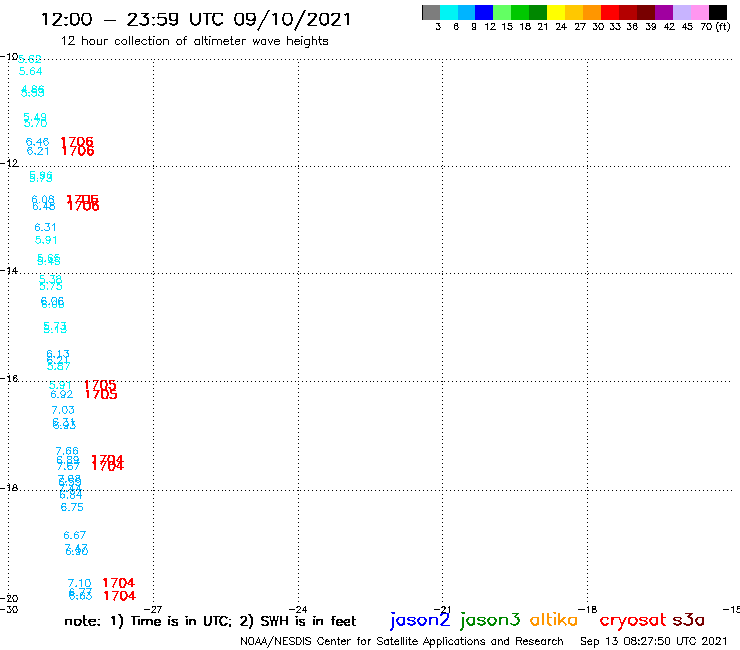
Task: Click the wave height value 6.31
Action: 45,227
